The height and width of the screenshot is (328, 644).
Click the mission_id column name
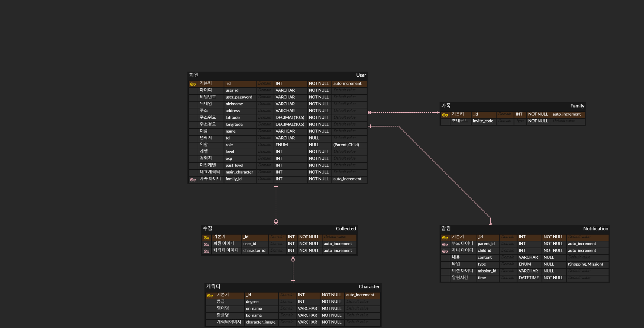coord(487,271)
